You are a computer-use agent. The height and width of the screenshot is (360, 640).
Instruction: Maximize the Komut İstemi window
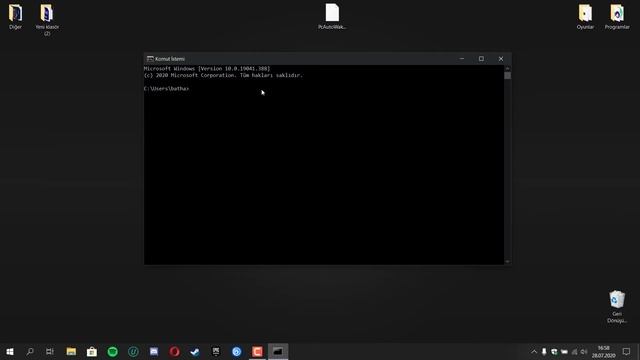(481, 59)
